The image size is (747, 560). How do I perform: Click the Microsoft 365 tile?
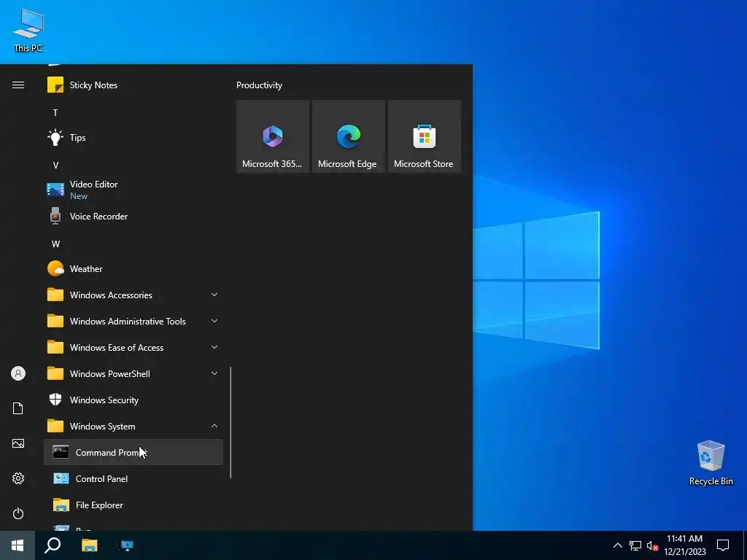pyautogui.click(x=273, y=136)
